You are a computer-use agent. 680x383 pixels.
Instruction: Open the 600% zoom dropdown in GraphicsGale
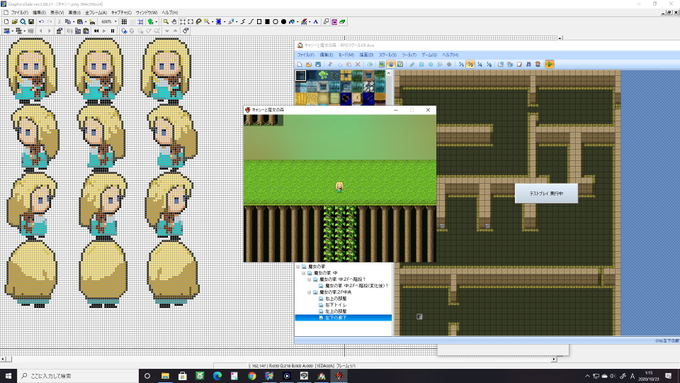coord(115,22)
